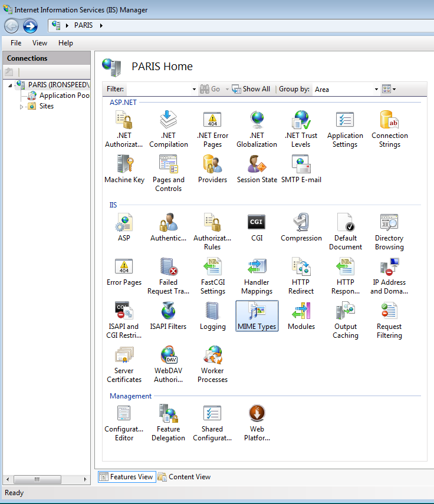Open WebDAV Authoring Rules feature

click(x=169, y=364)
